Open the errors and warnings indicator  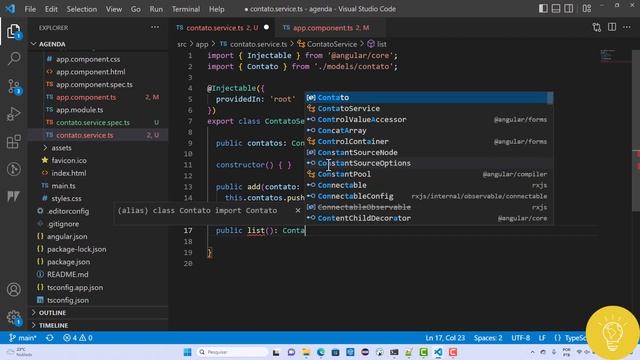tap(78, 338)
